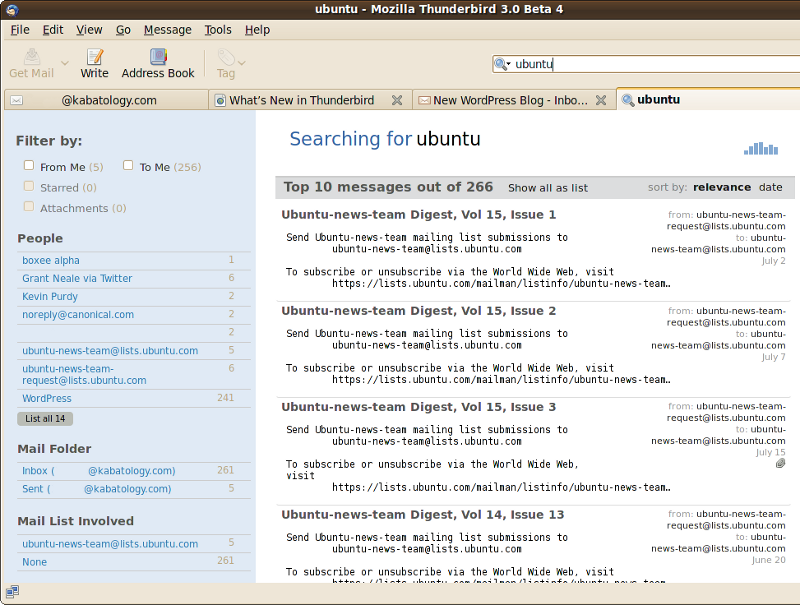Click the 'July 2' date on Issue 1
Image resolution: width=800 pixels, height=605 pixels.
click(x=773, y=261)
